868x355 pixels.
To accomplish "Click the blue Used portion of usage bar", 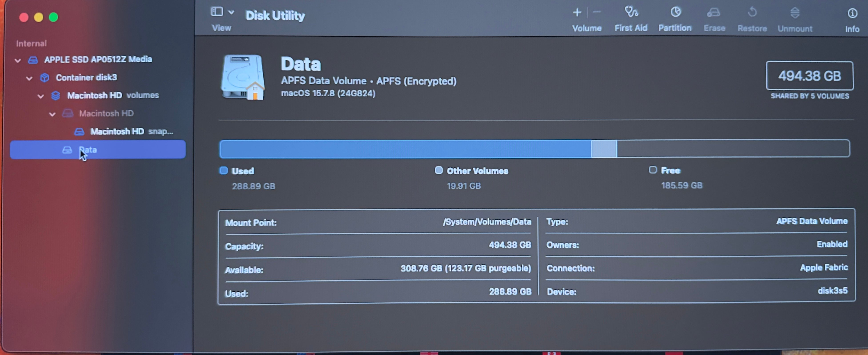I will point(405,149).
